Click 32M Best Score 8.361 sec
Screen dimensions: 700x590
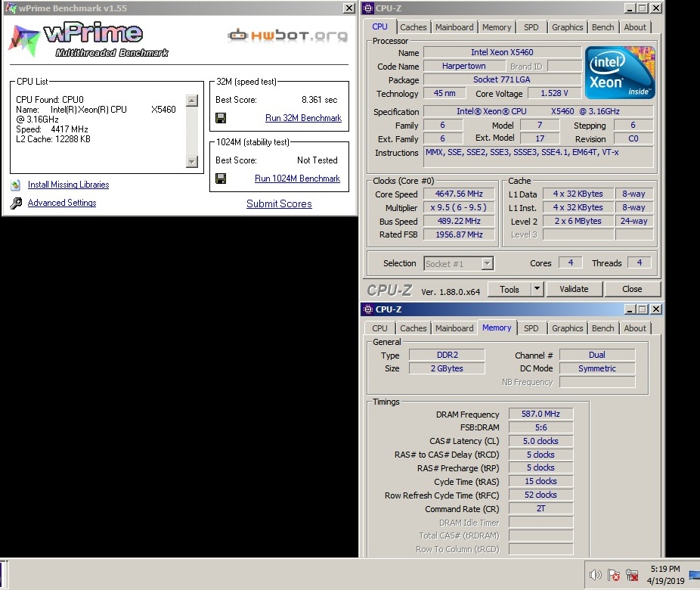319,100
